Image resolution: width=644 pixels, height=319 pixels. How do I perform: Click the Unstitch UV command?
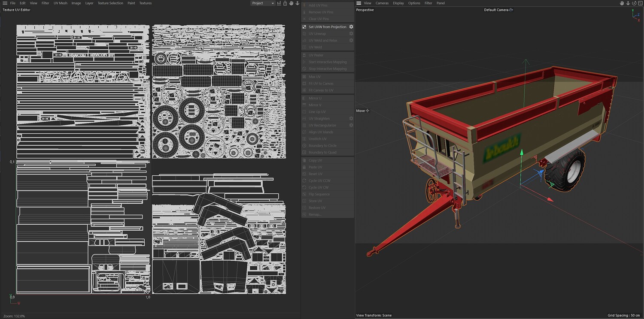328,138
